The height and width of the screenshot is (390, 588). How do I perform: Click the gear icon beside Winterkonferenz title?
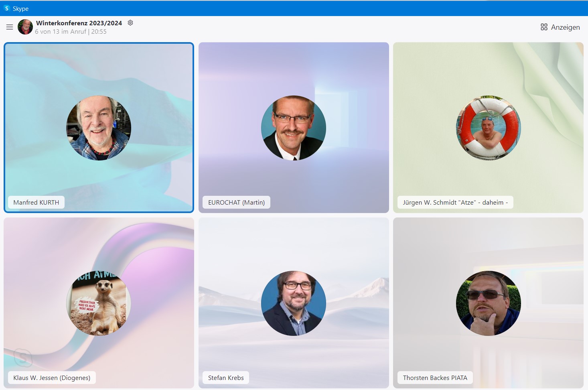[x=130, y=23]
